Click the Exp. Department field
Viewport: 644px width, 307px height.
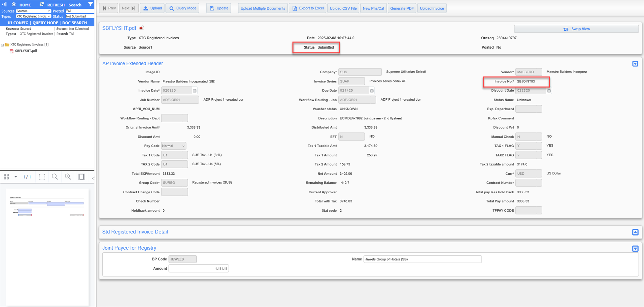pos(528,109)
